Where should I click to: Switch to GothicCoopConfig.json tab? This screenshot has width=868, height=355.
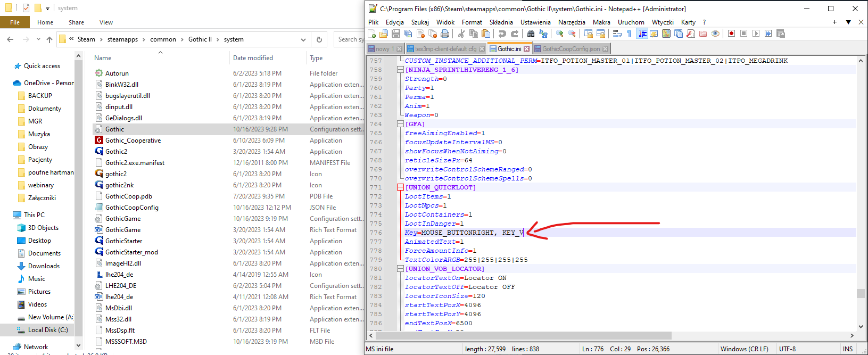point(571,49)
